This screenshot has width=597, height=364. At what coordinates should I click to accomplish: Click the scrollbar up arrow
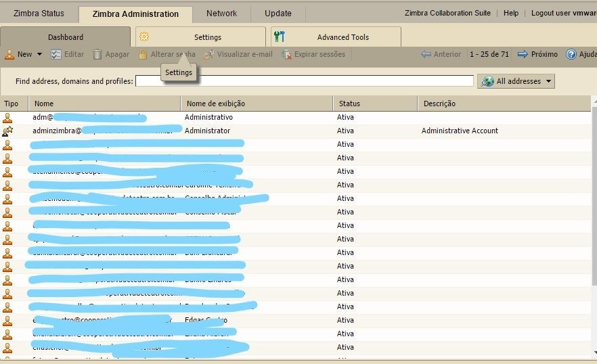click(594, 101)
